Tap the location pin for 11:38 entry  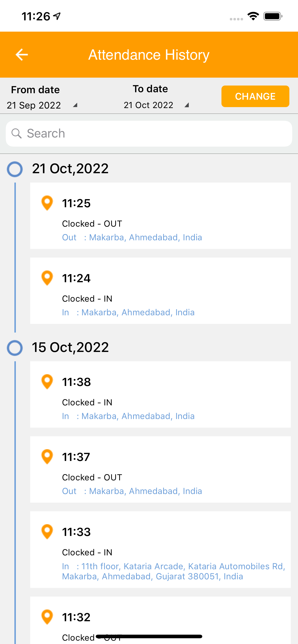tap(47, 382)
